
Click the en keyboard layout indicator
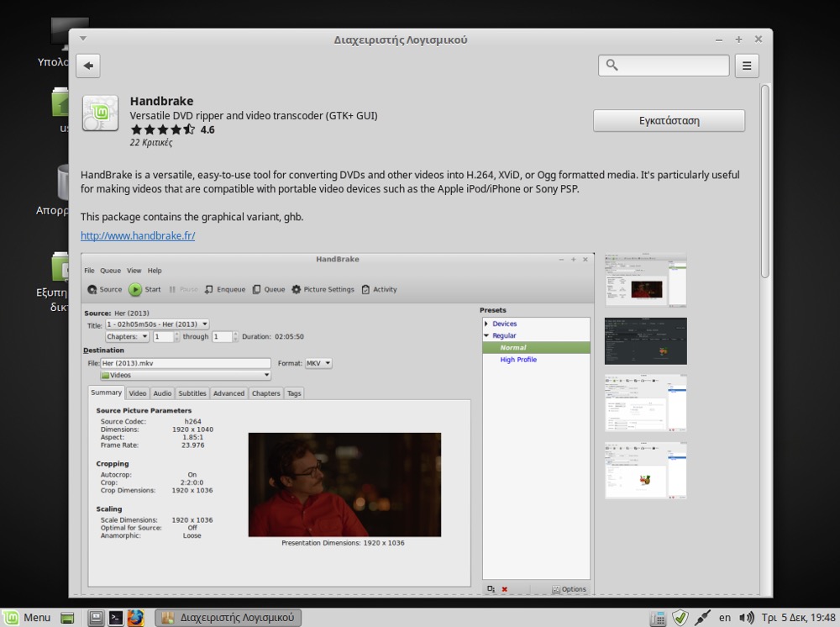tap(724, 618)
